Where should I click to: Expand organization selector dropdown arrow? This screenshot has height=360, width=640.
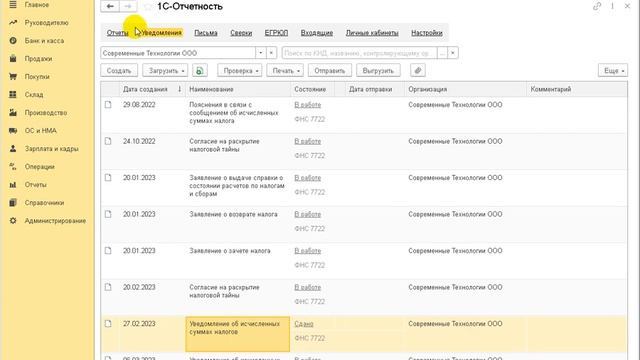coord(260,53)
